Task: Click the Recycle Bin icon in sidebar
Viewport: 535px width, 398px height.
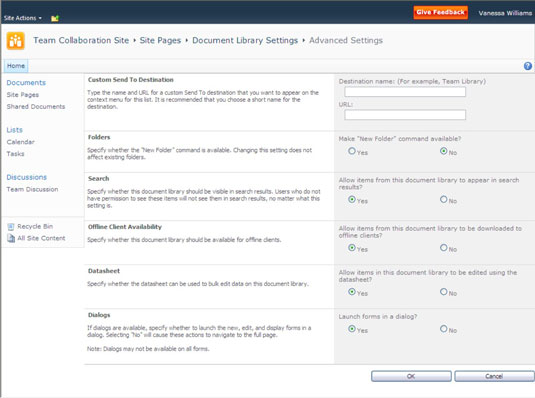Action: (x=11, y=227)
